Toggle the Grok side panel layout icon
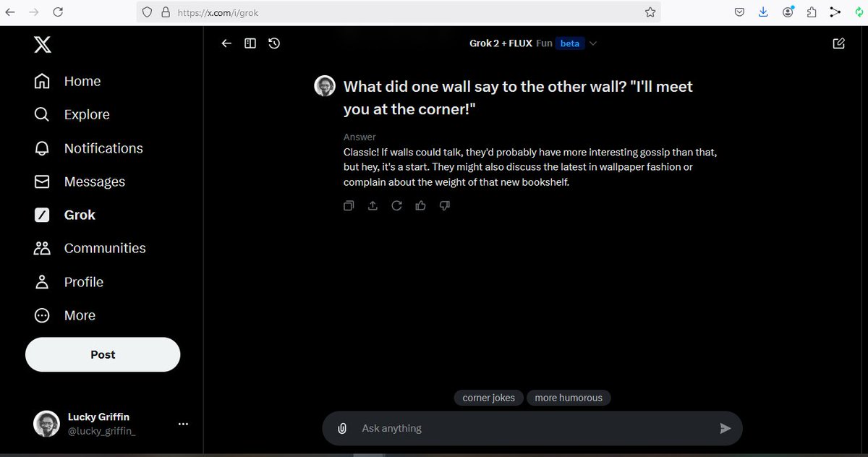868x457 pixels. point(250,43)
